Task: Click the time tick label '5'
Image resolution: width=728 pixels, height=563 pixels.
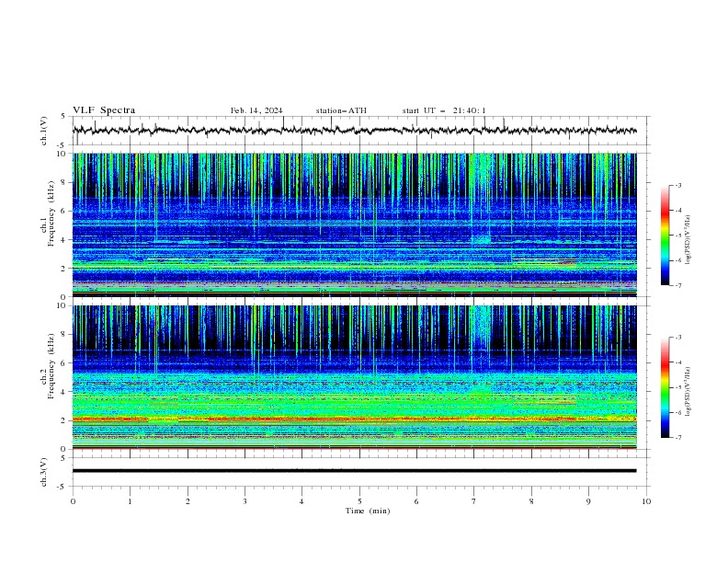Action: point(359,501)
